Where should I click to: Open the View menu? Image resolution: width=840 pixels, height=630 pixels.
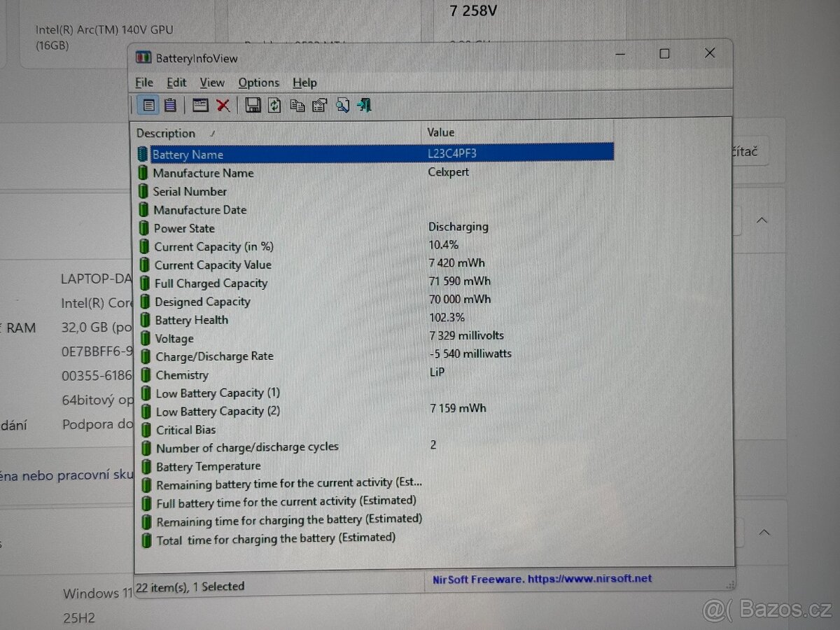pyautogui.click(x=212, y=83)
